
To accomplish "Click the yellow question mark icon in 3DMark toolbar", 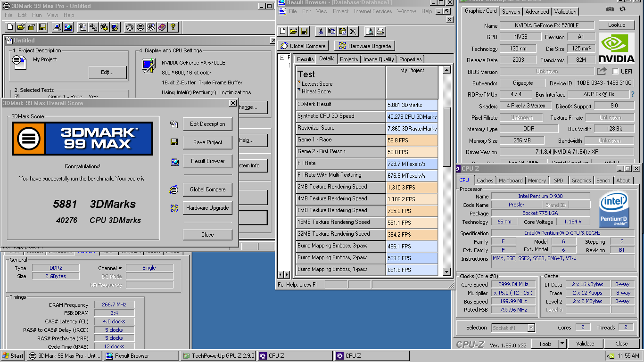I will [173, 27].
